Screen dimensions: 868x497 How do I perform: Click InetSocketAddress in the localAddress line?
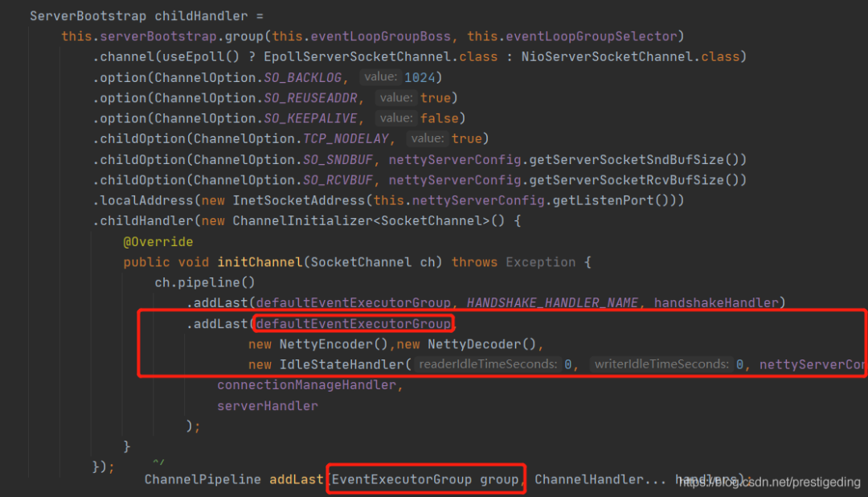tap(298, 200)
